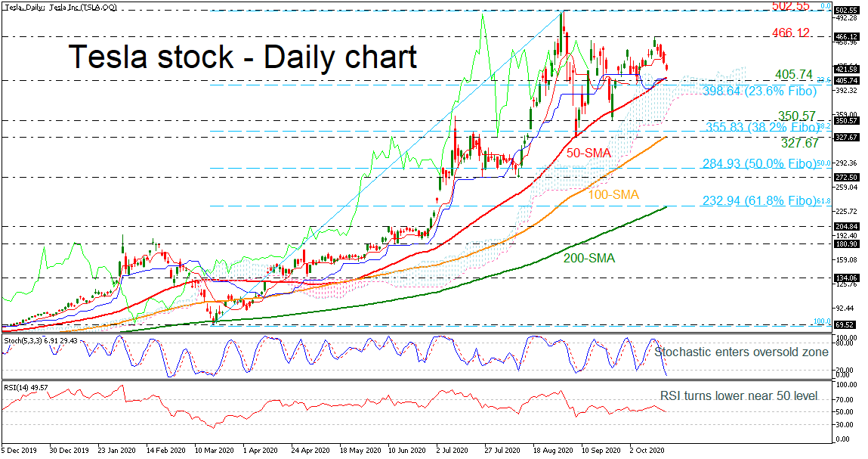The width and height of the screenshot is (868, 459).
Task: Click the green 405.74 support label
Action: (x=794, y=74)
